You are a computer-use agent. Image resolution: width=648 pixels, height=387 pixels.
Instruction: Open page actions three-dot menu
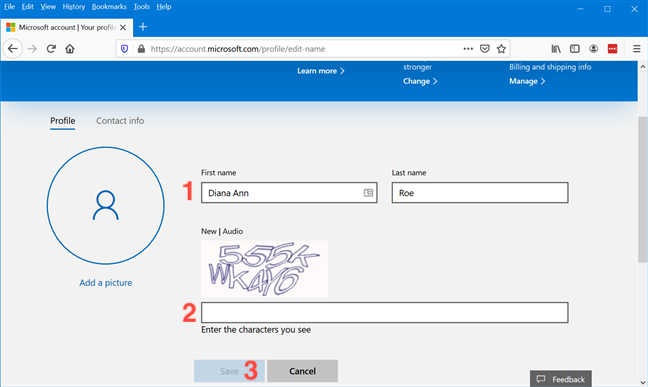pyautogui.click(x=468, y=49)
